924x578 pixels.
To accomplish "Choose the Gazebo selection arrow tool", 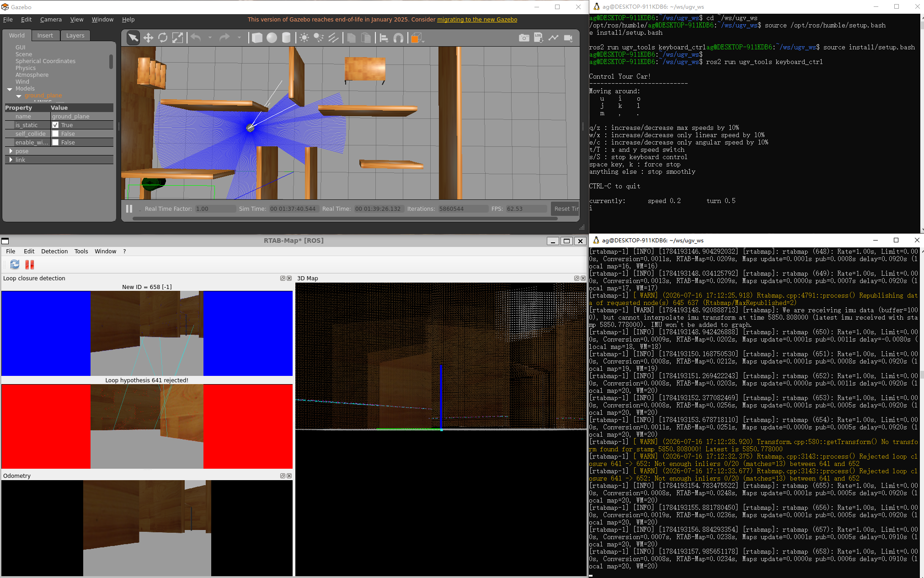I will pos(133,38).
